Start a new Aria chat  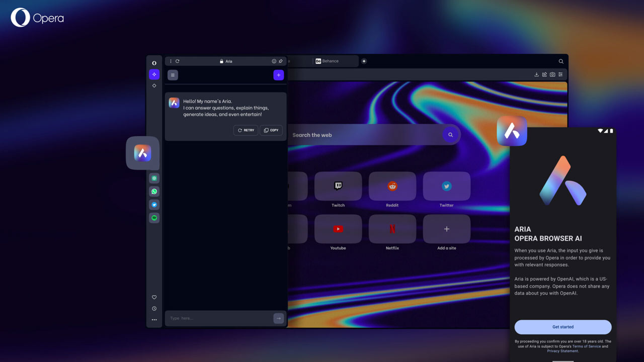tap(279, 75)
